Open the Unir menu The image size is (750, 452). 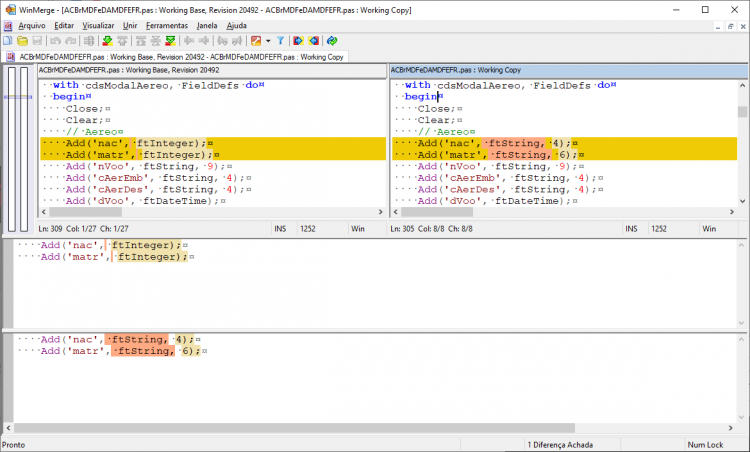130,26
